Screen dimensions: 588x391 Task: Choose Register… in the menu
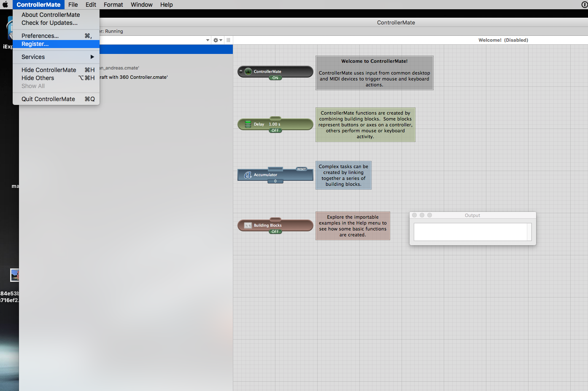click(x=56, y=44)
